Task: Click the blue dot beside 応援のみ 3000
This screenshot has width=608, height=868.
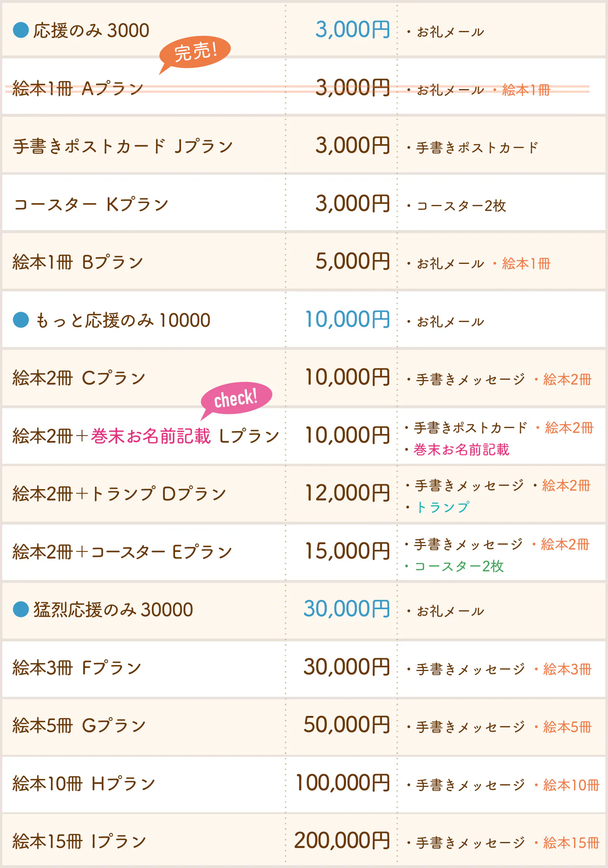Action: click(21, 30)
